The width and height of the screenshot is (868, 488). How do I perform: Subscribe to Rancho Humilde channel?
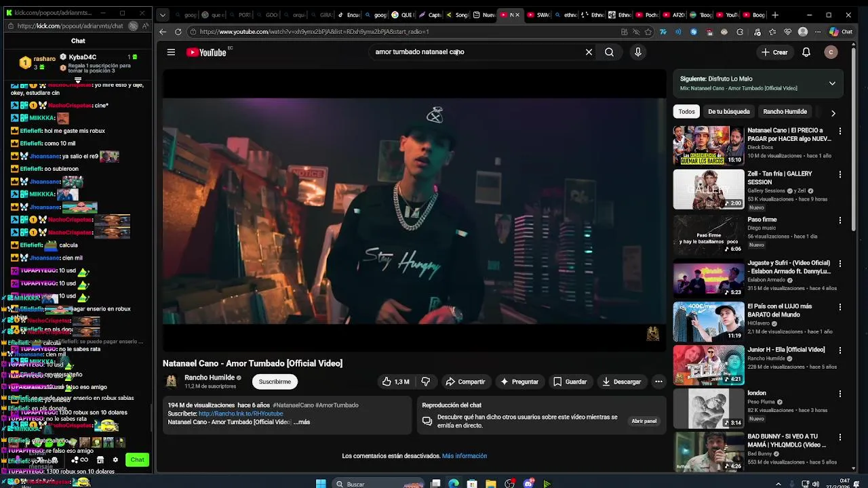click(x=275, y=382)
